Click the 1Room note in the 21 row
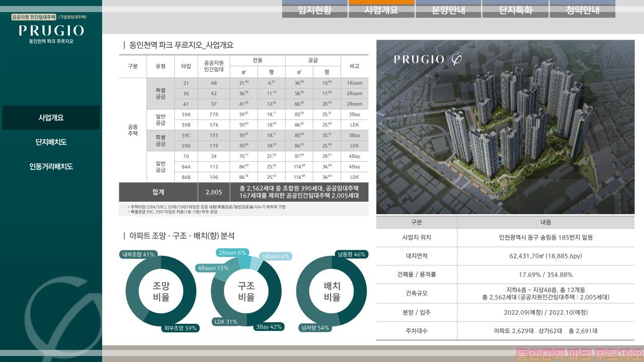The width and height of the screenshot is (644, 362). [x=354, y=83]
